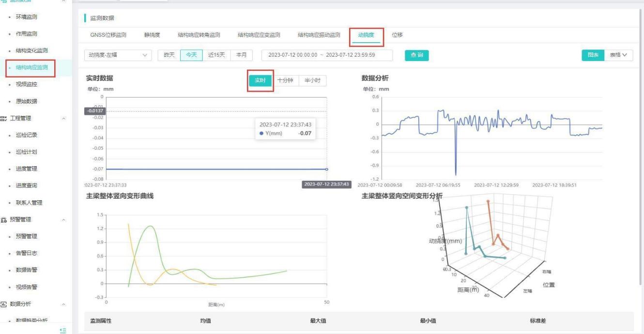Open the 动挠度-左幅 dropdown

[x=118, y=55]
